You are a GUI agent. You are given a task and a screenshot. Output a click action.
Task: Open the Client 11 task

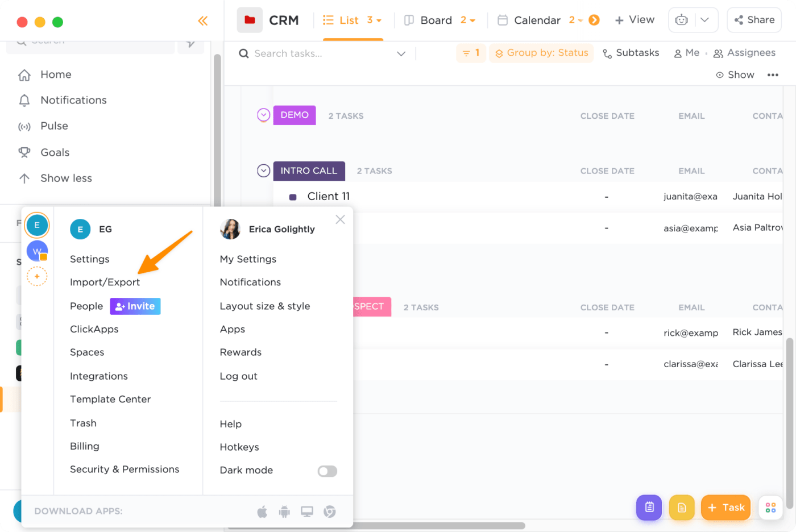click(329, 197)
